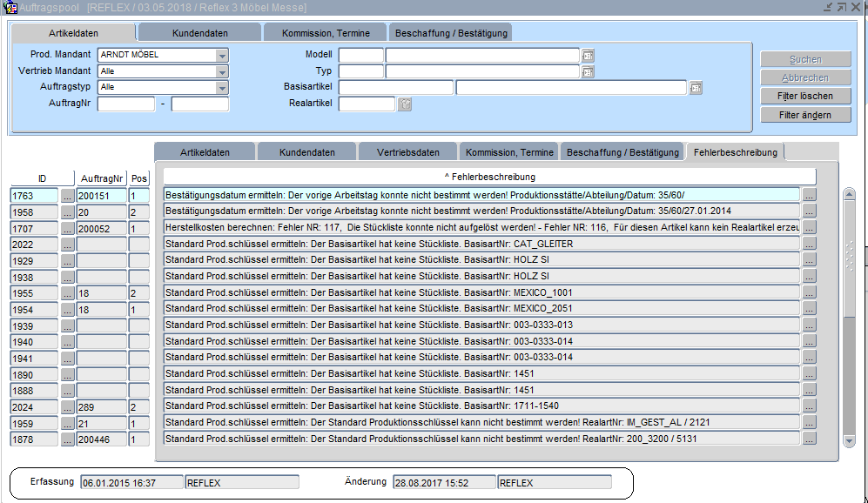Viewport: 868px width, 503px height.
Task: Open details button for ID 2022
Action: 68,245
